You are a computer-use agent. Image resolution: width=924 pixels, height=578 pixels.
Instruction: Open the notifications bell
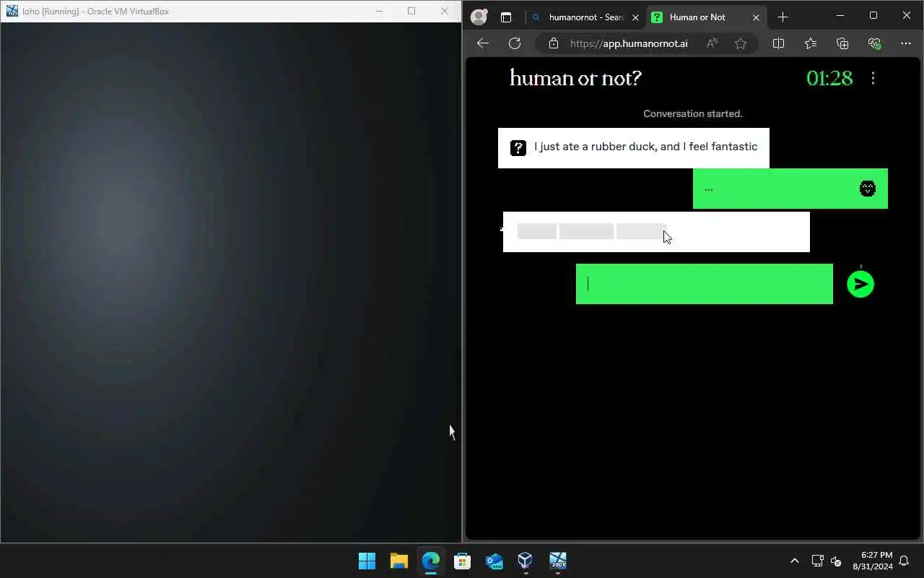[904, 561]
